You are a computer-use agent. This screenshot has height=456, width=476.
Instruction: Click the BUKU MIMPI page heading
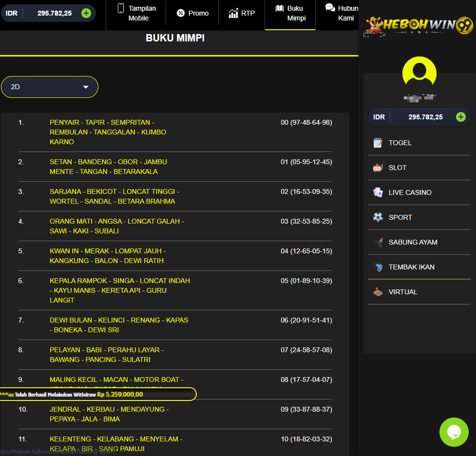[x=175, y=38]
